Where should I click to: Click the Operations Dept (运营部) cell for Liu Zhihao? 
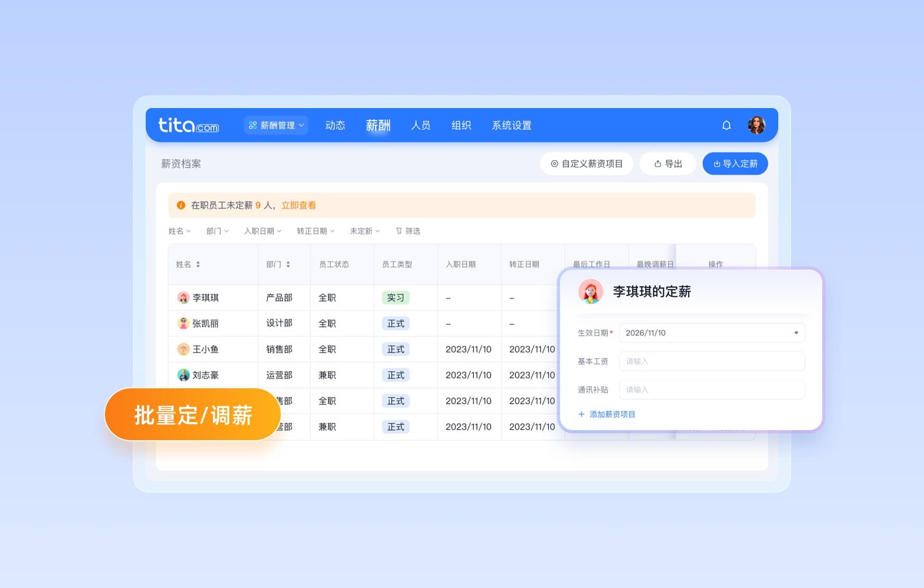279,375
